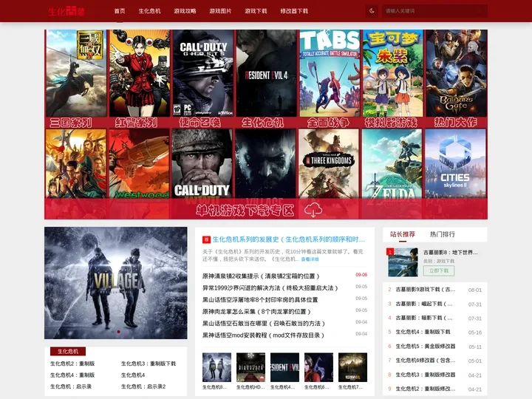Open the 生化危机6 Ada Wong thumbnail
Screen dimensions: 532x399
pos(318,367)
